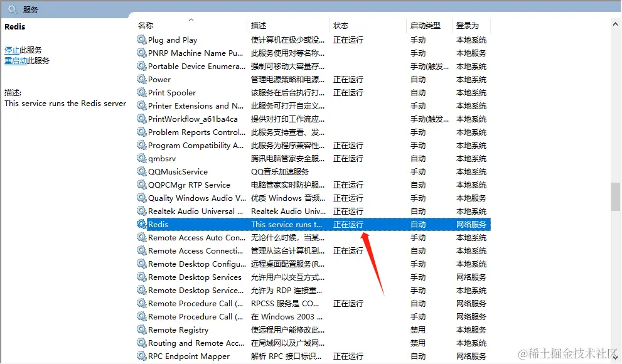Click 正在运行 status of RPC Endpoint Mapper

click(348, 356)
